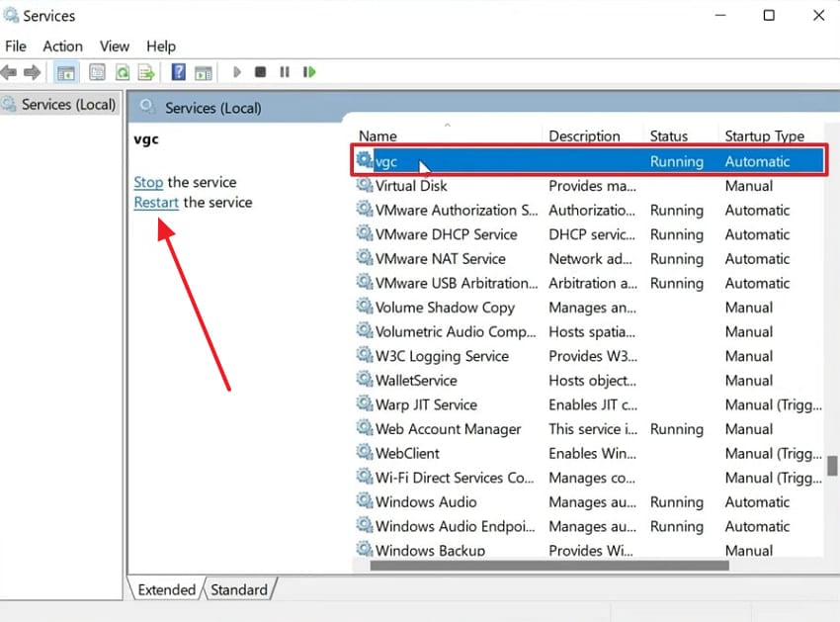Open the File menu
The width and height of the screenshot is (840, 622).
(16, 46)
